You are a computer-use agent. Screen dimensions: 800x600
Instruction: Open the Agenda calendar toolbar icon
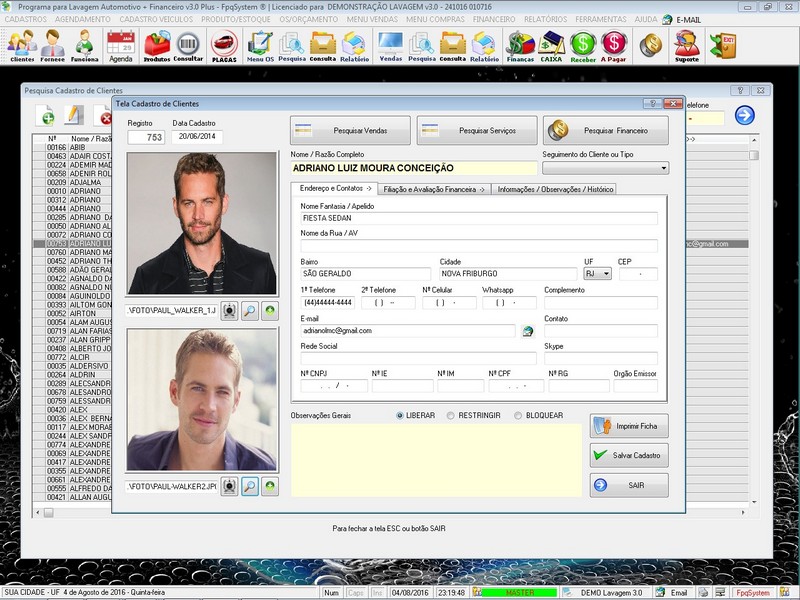120,44
